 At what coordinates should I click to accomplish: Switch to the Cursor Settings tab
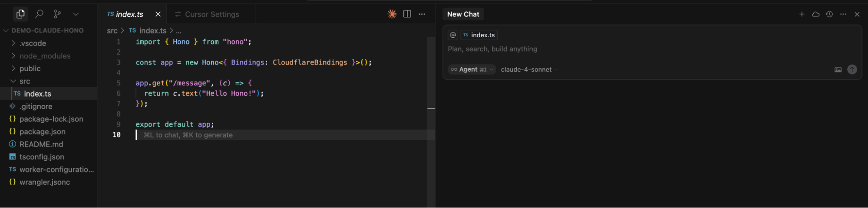click(211, 14)
